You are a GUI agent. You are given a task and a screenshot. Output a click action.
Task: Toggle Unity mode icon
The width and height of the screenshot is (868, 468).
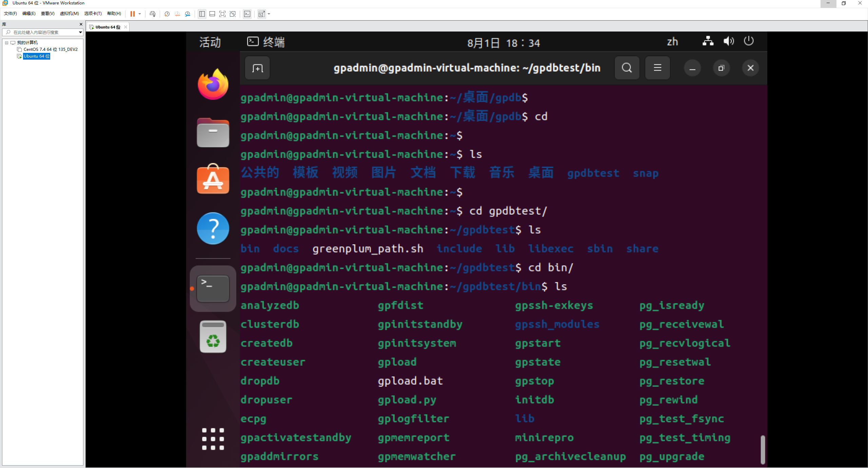[x=233, y=14]
